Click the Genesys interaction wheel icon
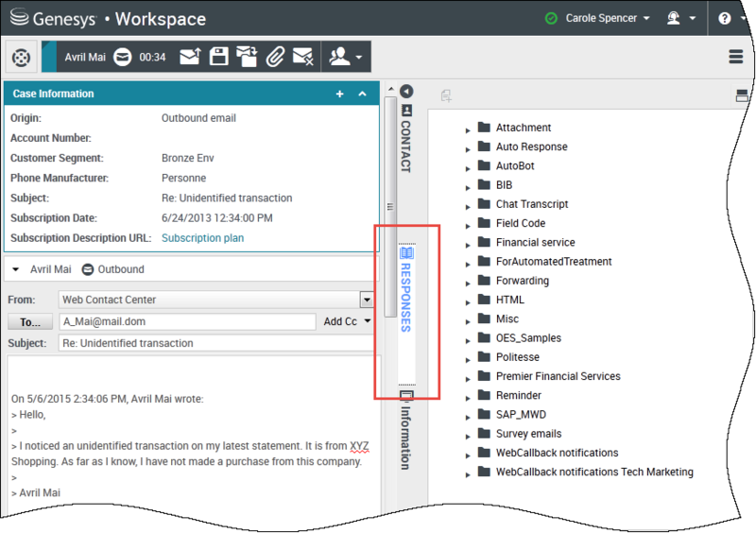The image size is (756, 533). (20, 58)
